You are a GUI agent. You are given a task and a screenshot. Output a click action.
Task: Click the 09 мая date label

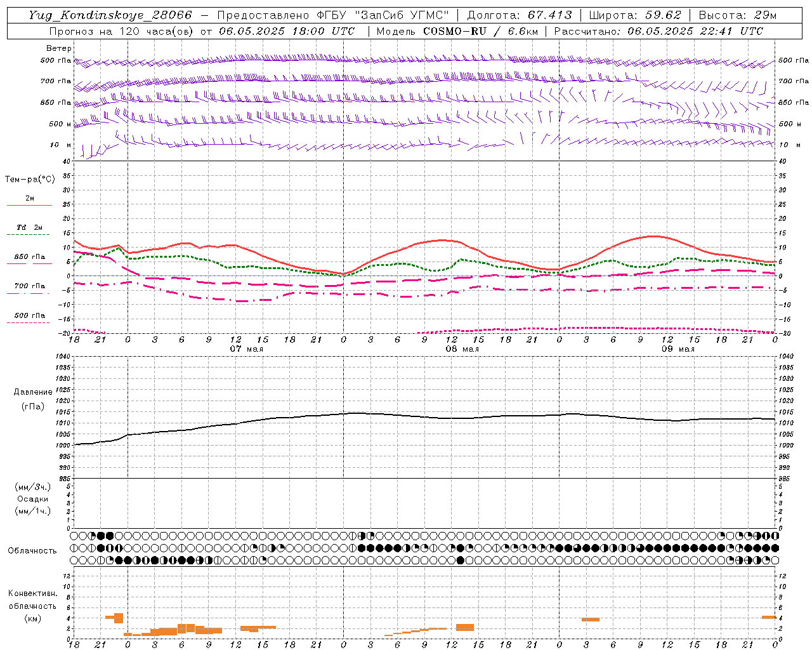[678, 349]
